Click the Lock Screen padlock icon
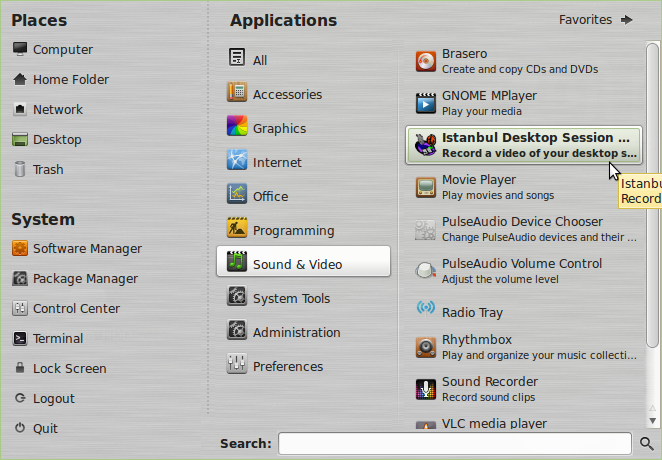 click(19, 368)
